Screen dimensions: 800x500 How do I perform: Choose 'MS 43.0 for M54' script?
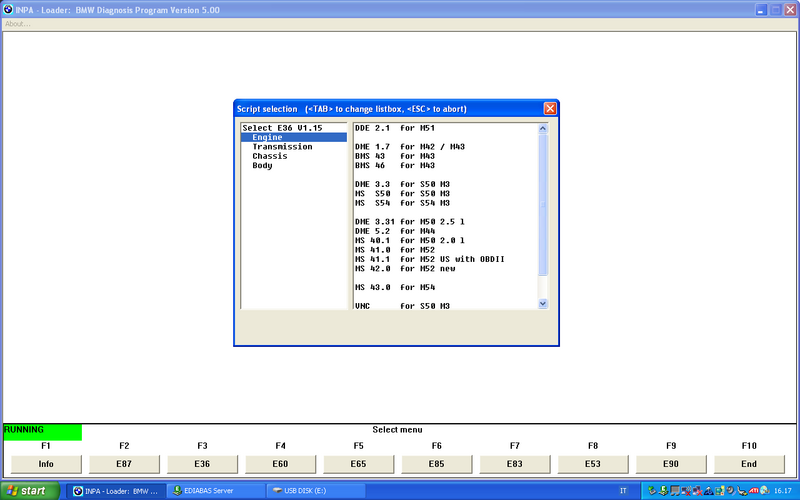(395, 287)
